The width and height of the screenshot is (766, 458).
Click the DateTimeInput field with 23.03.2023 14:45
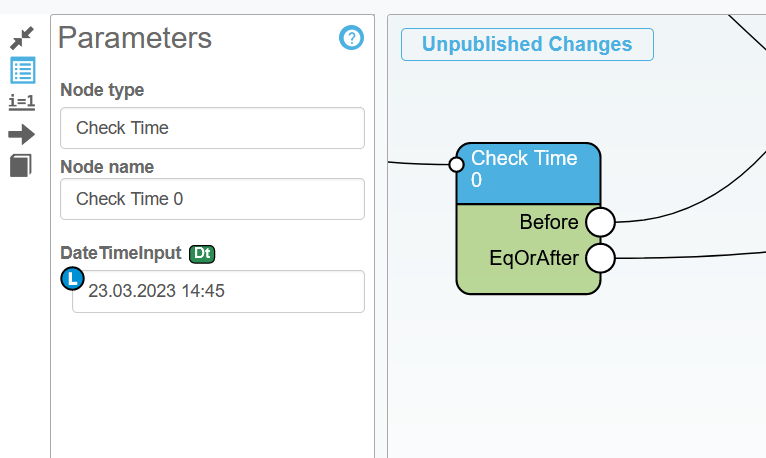pos(218,291)
